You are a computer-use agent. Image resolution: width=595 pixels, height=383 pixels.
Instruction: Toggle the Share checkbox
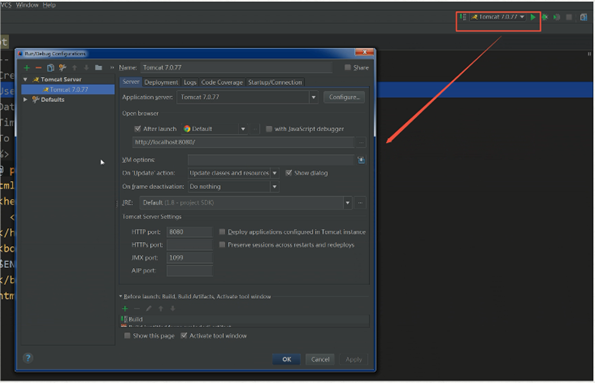coord(348,68)
